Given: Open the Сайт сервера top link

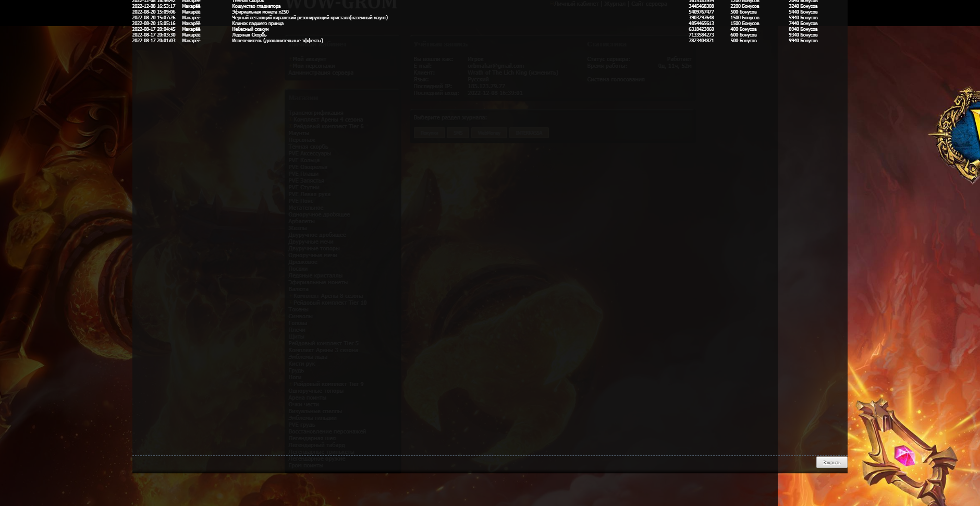Looking at the screenshot, I should click(649, 4).
